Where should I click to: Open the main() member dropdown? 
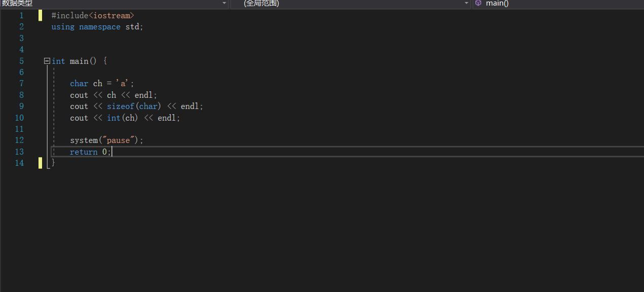click(x=558, y=3)
